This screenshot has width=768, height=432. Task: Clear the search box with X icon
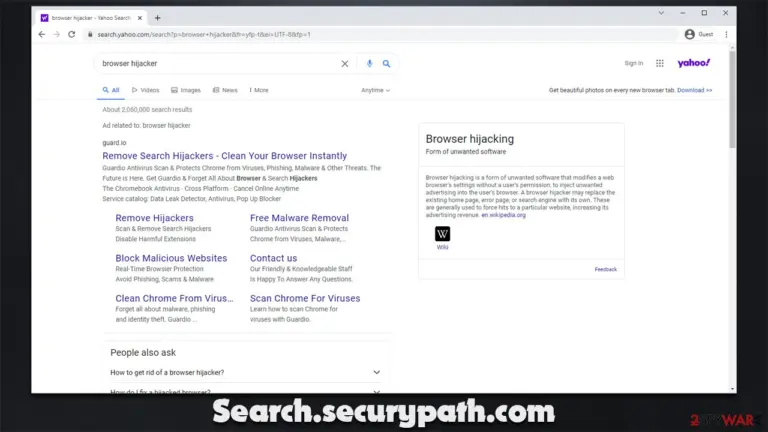[x=345, y=64]
